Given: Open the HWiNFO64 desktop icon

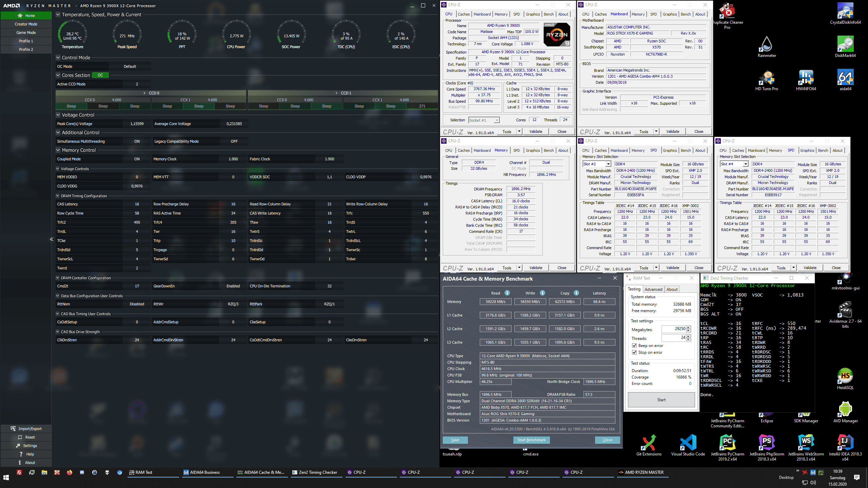Looking at the screenshot, I should (806, 80).
